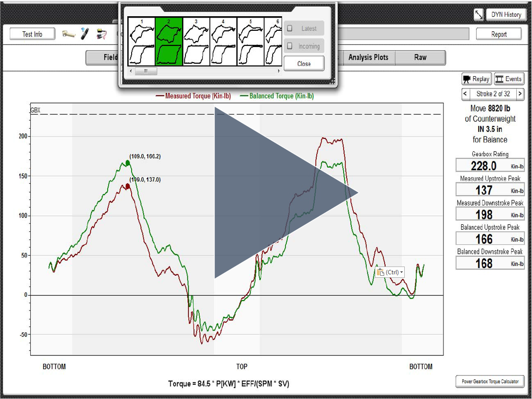Image resolution: width=532 pixels, height=399 pixels.
Task: Switch to the Raw tab
Action: point(420,58)
